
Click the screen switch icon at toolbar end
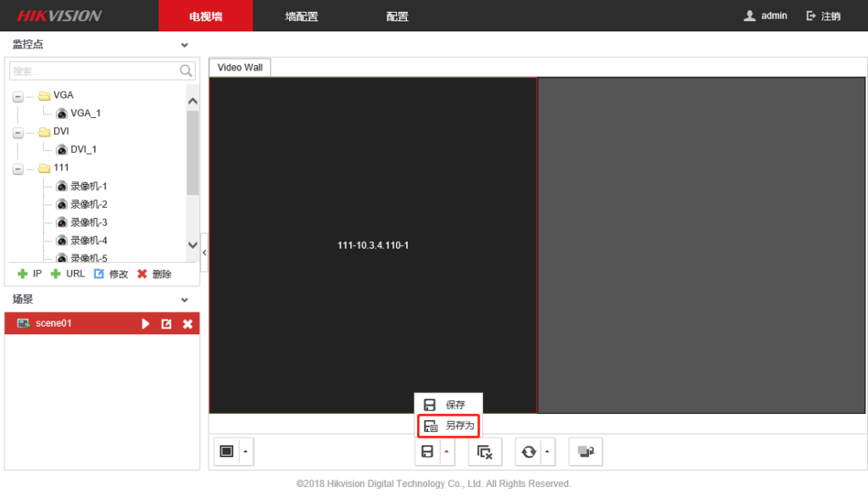pyautogui.click(x=585, y=452)
